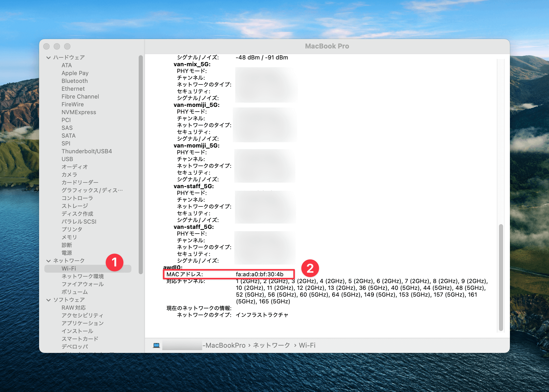Select インストール entry
549x392 pixels.
pos(77,331)
